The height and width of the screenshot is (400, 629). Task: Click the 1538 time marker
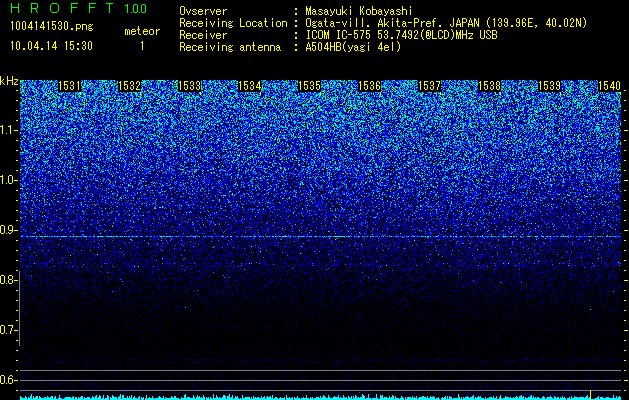[489, 86]
